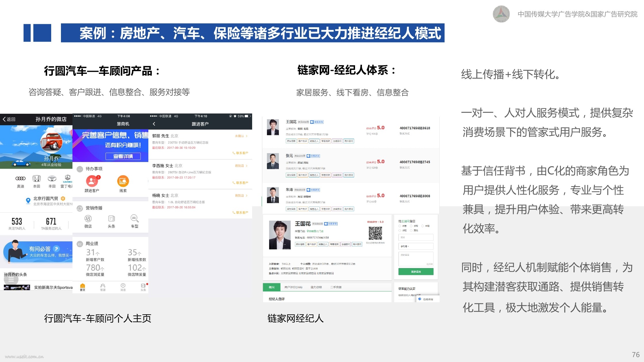Viewport: 644px width, 362px height.
Task: Click 在线咨询 beside 朱涛
Action: (x=313, y=190)
